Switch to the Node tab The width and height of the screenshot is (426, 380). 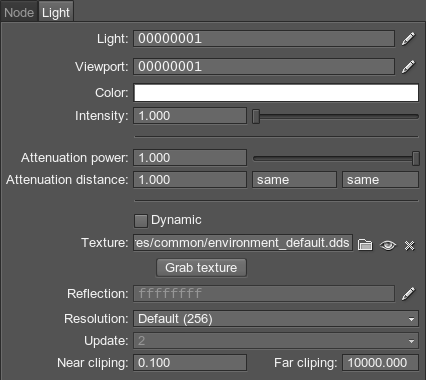[19, 13]
